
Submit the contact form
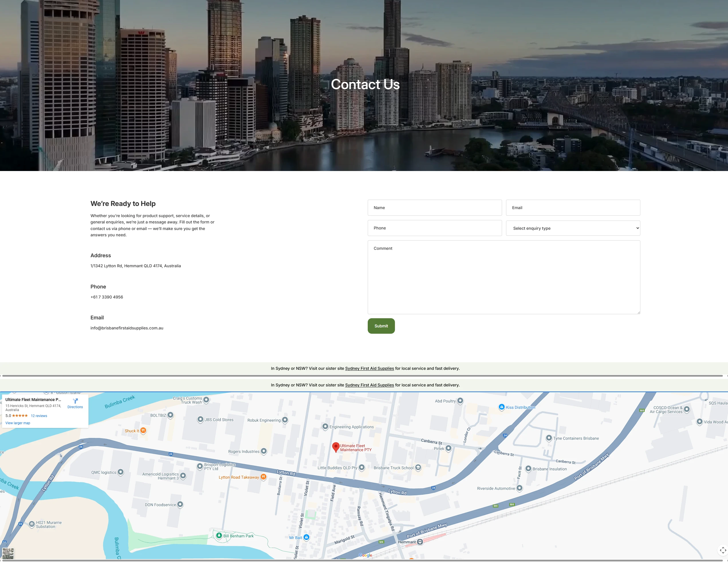[381, 326]
